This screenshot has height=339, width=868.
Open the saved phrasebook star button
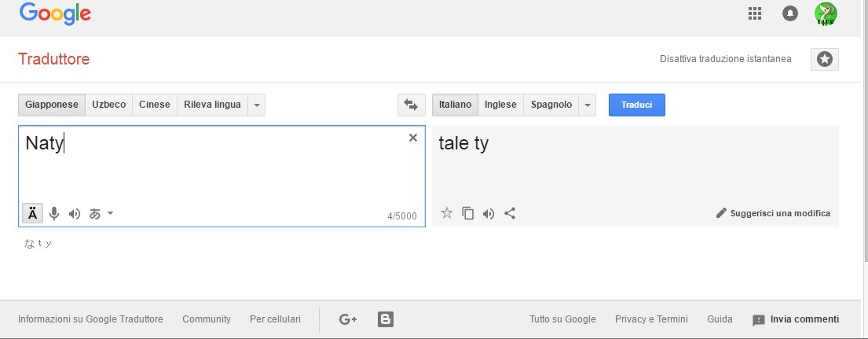tap(825, 59)
